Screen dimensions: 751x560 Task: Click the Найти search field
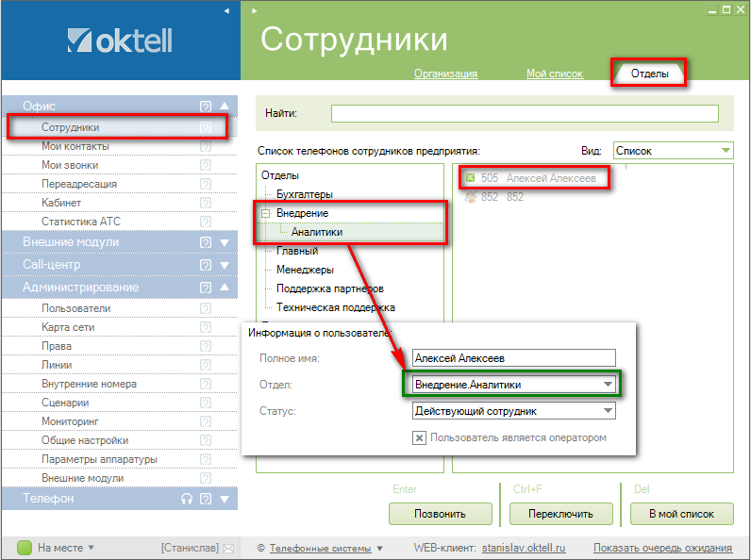pos(525,114)
